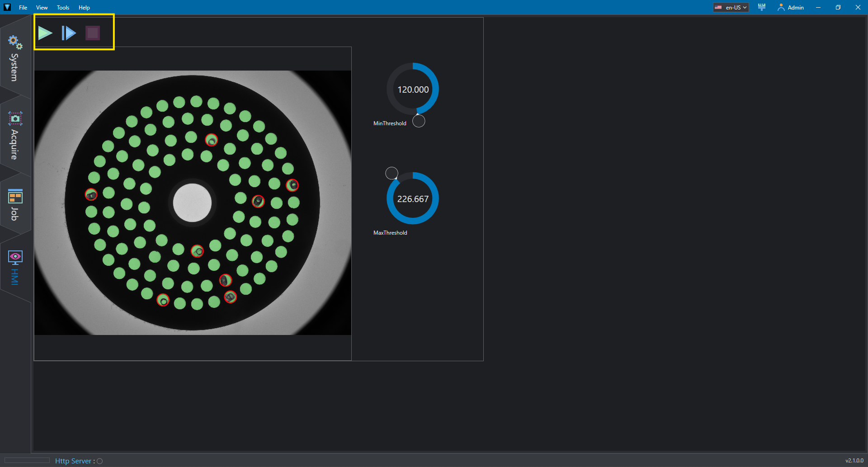Switch to the Job sidebar tab
The width and height of the screenshot is (868, 467).
pos(15,205)
